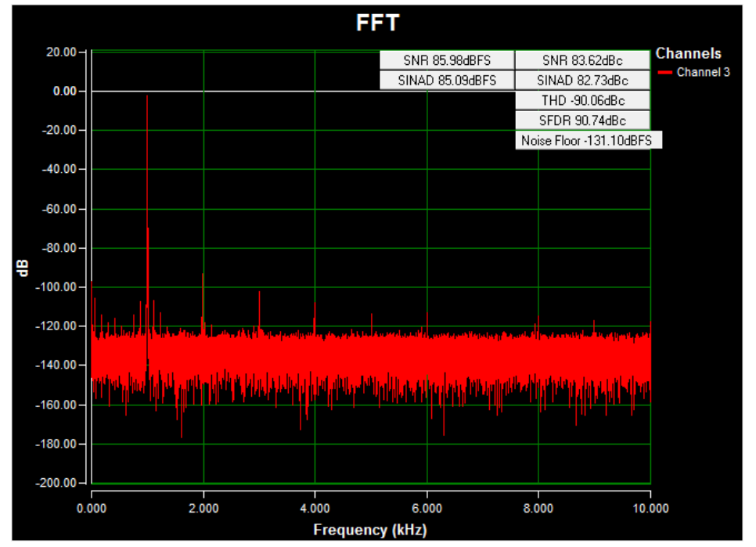The width and height of the screenshot is (756, 547).
Task: Select the Noise Floor -131.10dBFS readout
Action: (x=589, y=140)
